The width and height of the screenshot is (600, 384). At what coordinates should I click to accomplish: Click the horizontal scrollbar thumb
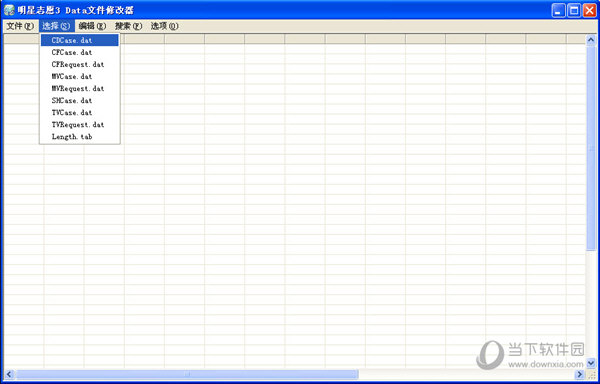(187, 374)
